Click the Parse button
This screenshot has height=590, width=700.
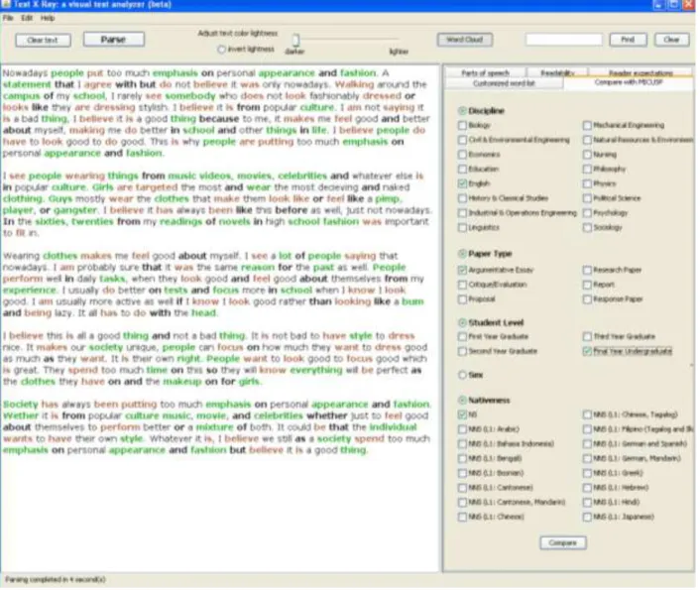click(114, 40)
